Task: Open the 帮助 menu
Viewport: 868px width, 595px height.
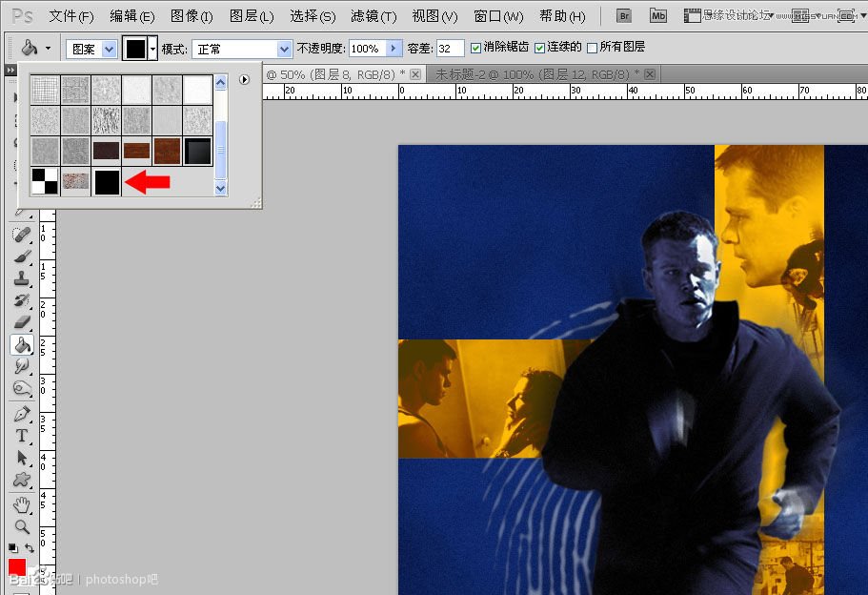Action: point(561,15)
